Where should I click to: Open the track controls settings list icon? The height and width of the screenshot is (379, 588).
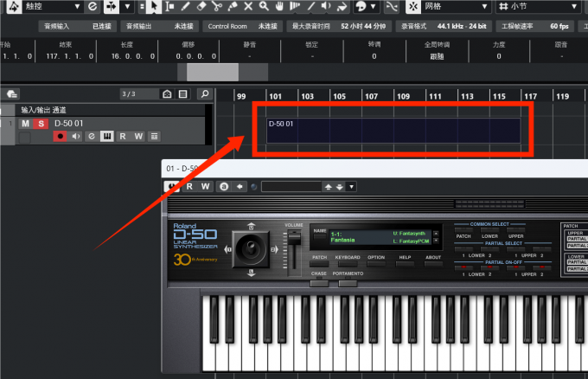pos(183,93)
